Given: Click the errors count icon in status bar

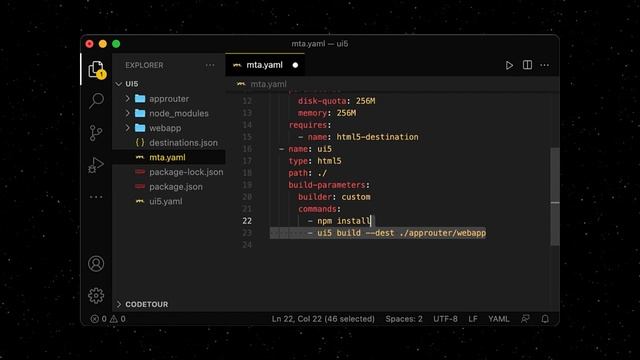Looking at the screenshot, I should [94, 319].
